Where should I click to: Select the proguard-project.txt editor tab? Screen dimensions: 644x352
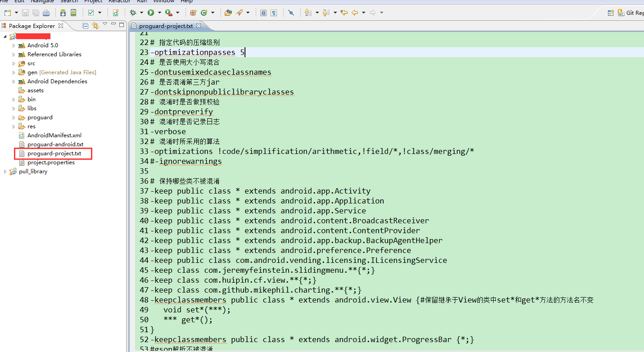166,26
